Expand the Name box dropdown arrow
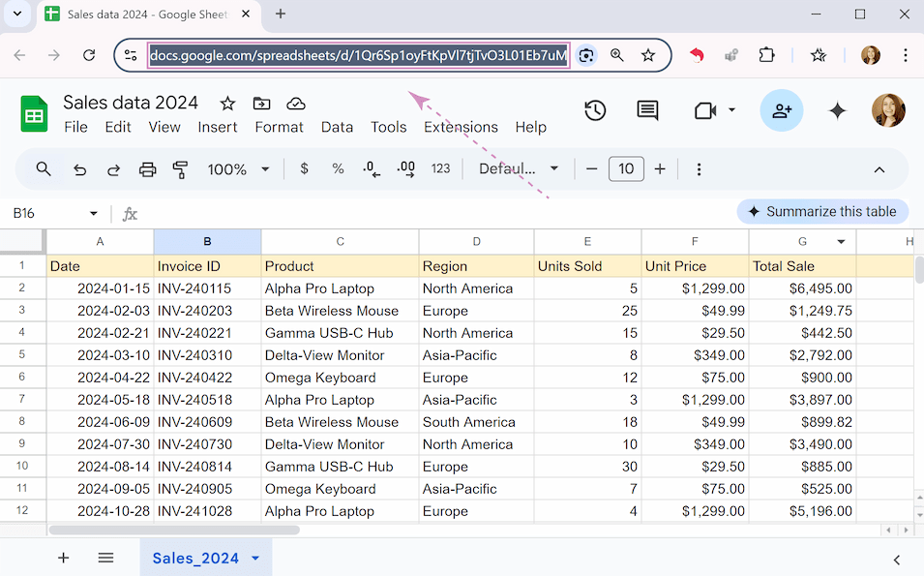The width and height of the screenshot is (924, 576). point(93,213)
